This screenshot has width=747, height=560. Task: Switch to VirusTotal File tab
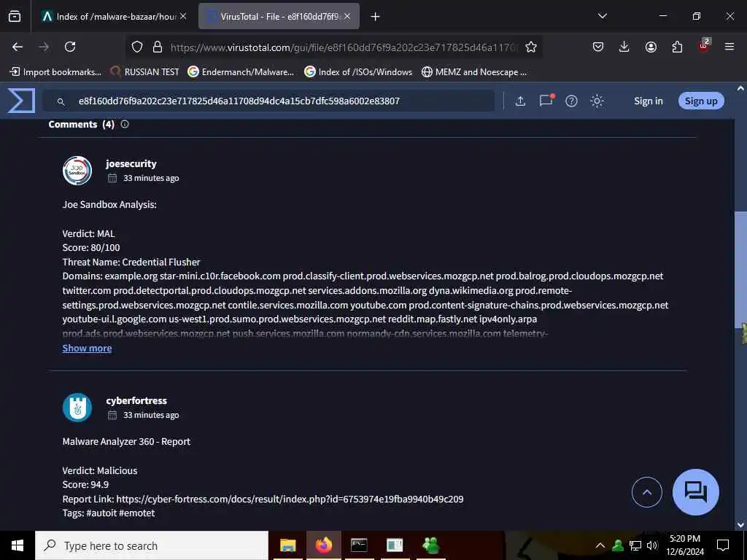tap(279, 17)
